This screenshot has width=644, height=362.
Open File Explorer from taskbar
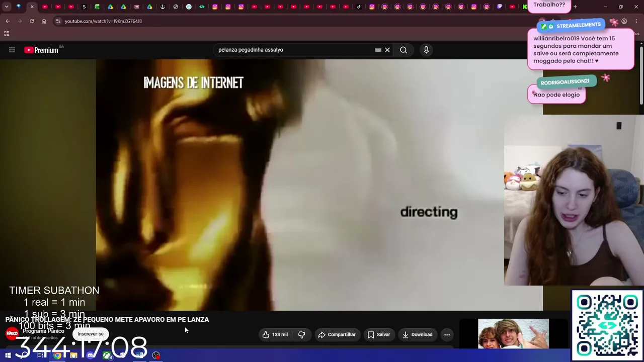pyautogui.click(x=74, y=355)
